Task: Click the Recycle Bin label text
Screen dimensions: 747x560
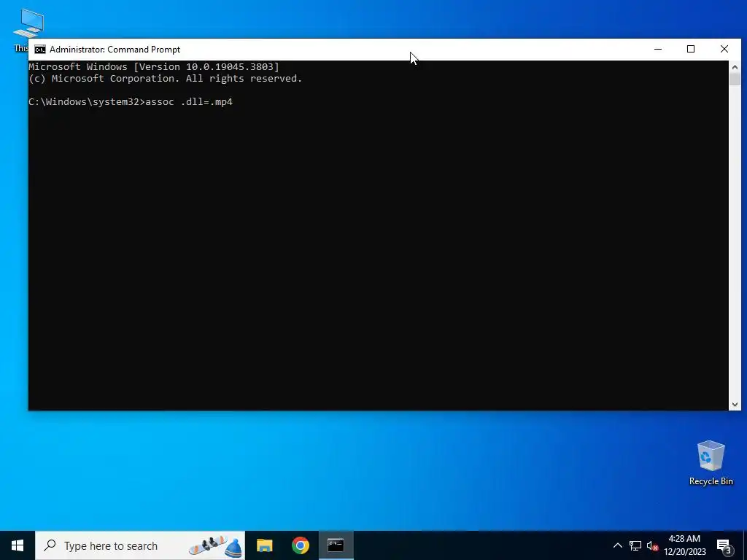Action: tap(711, 481)
